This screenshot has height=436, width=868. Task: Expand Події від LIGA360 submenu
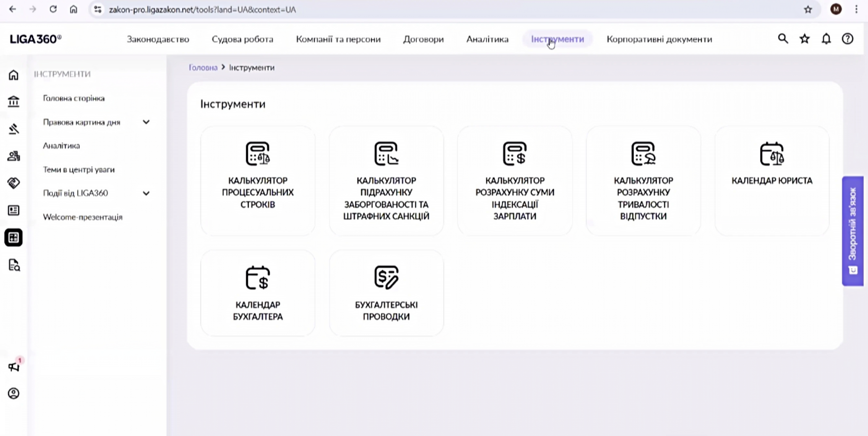pos(146,193)
